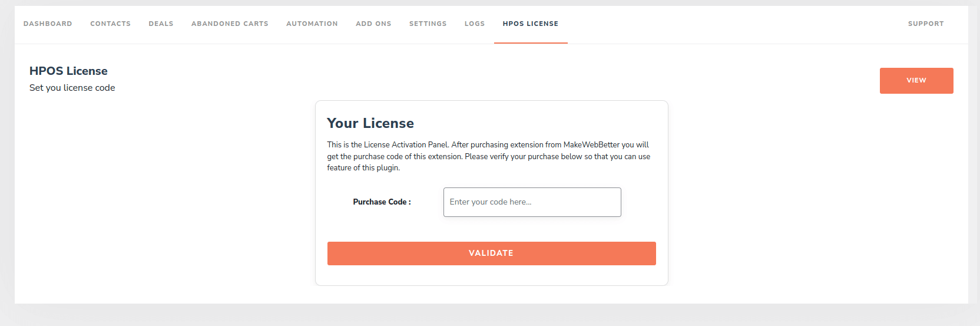The height and width of the screenshot is (326, 980).
Task: Open the Add Ons tab
Action: (x=373, y=24)
